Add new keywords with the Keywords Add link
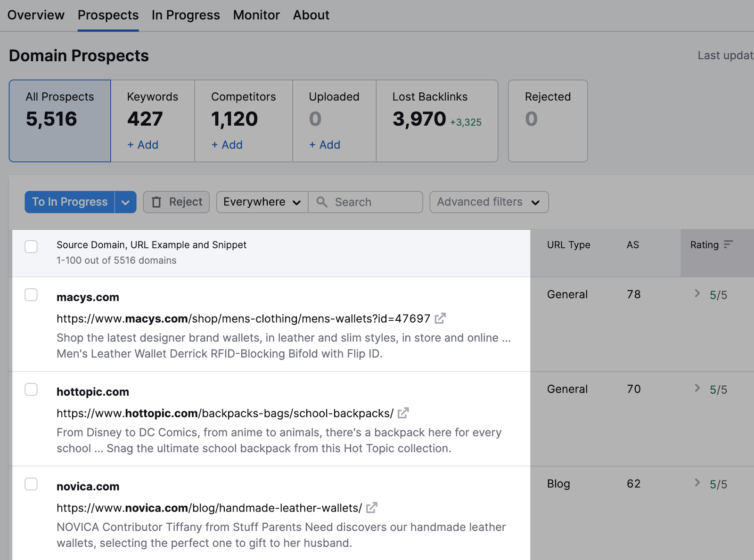 coord(142,145)
